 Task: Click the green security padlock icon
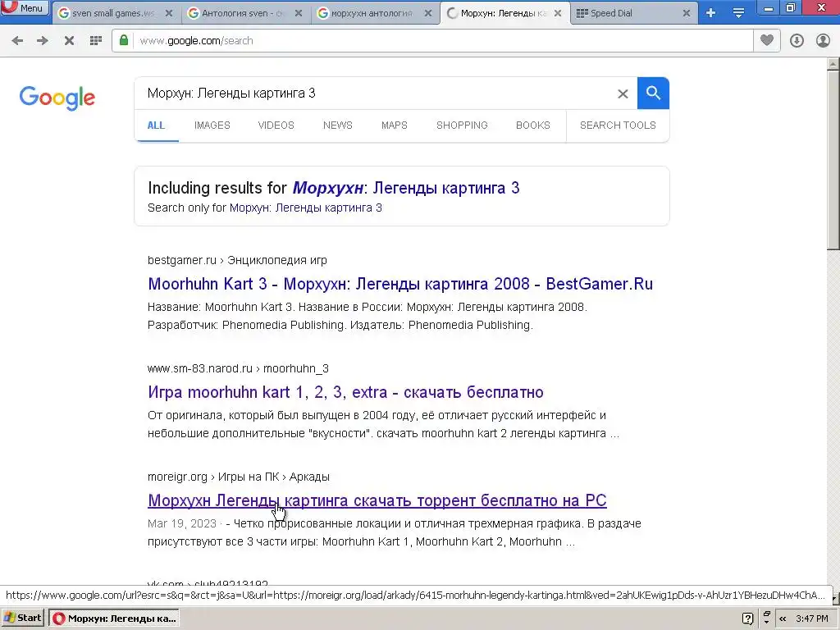[124, 40]
